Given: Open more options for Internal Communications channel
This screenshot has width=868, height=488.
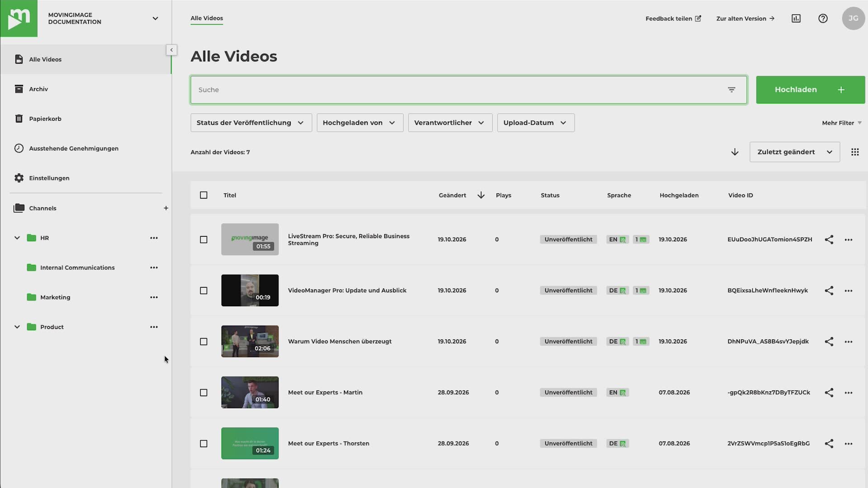Looking at the screenshot, I should (154, 268).
